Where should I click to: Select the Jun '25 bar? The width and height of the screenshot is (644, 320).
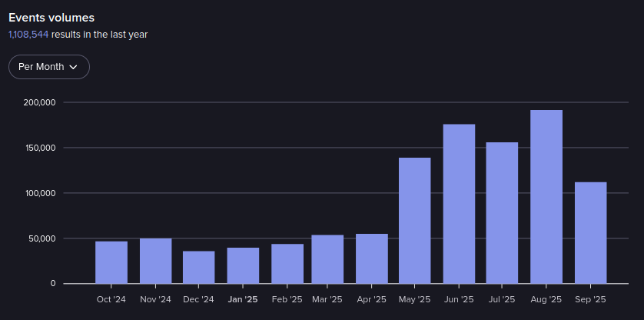pos(459,204)
